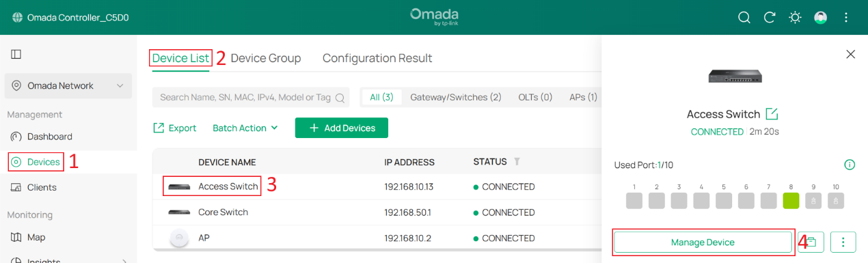The width and height of the screenshot is (868, 263).
Task: Click CONNECTED status in details panel
Action: (x=717, y=132)
